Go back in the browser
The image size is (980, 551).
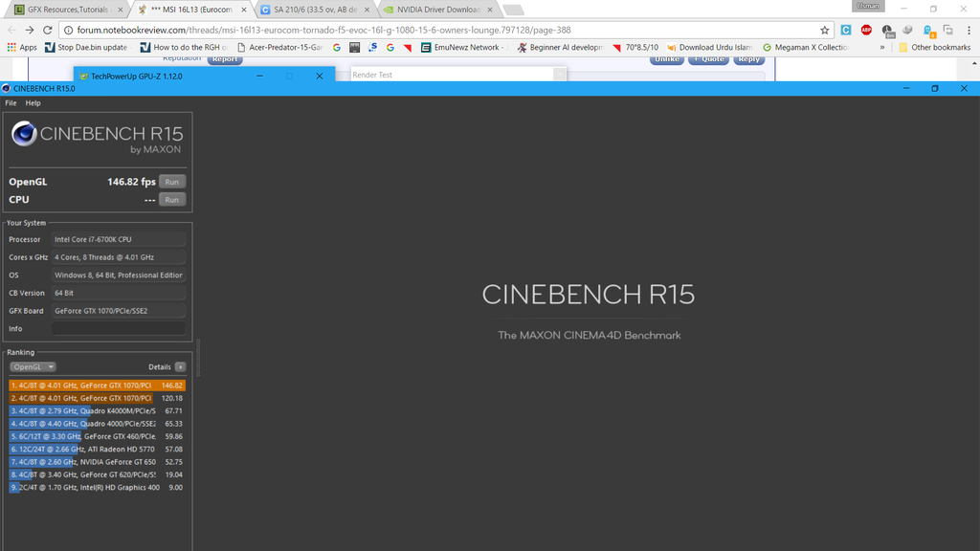(x=11, y=30)
